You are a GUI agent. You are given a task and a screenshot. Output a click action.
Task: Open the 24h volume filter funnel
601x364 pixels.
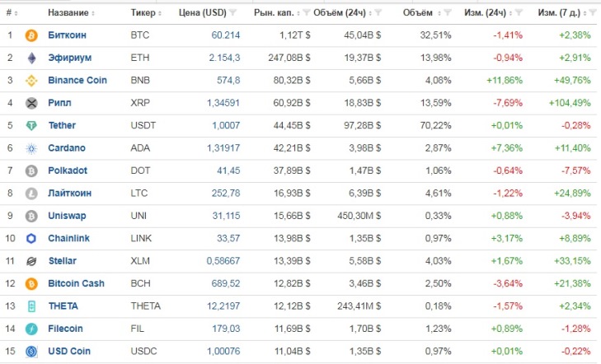tap(378, 13)
